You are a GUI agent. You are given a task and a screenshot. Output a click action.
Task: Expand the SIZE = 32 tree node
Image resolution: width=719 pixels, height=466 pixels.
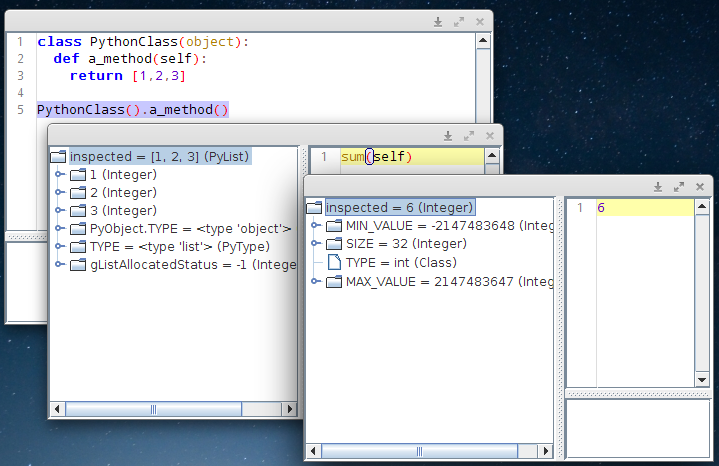click(x=315, y=243)
